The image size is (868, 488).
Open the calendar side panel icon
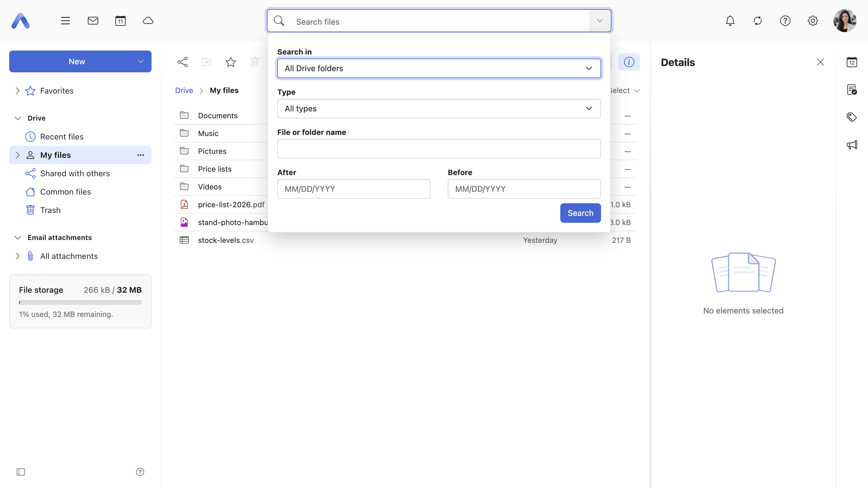(852, 62)
